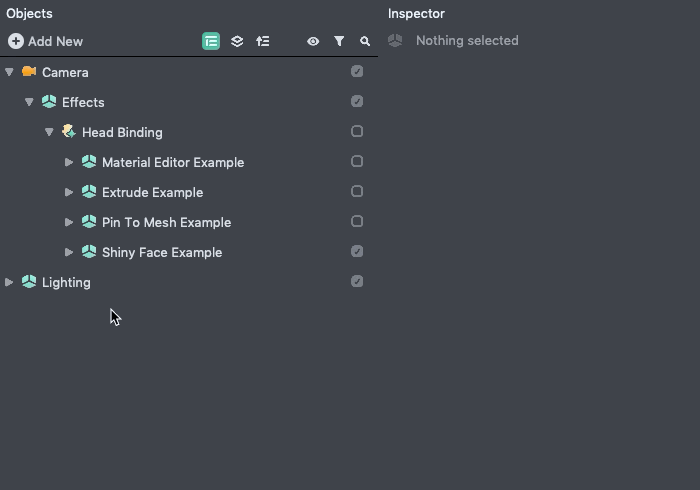Viewport: 700px width, 490px height.
Task: Select the Effects object in tree
Action: [x=83, y=102]
